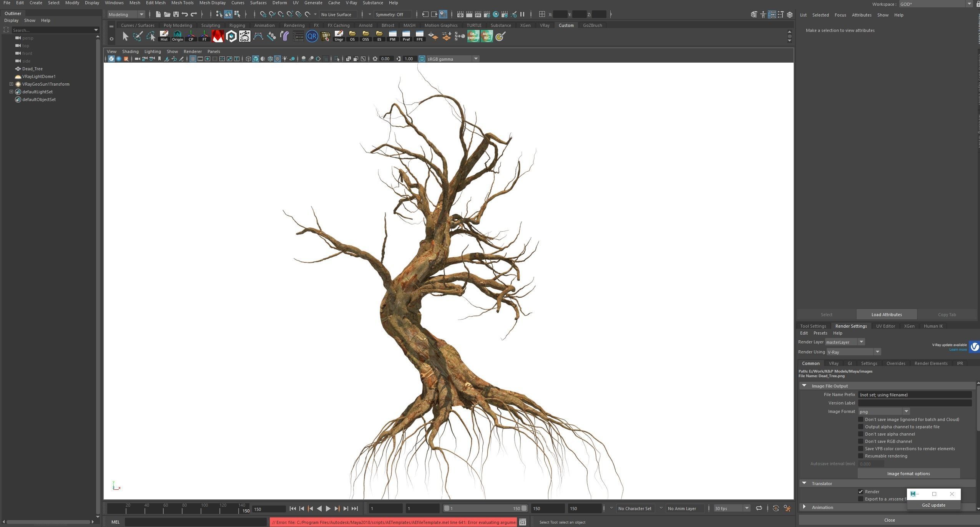Check Don't save image option

(x=861, y=419)
